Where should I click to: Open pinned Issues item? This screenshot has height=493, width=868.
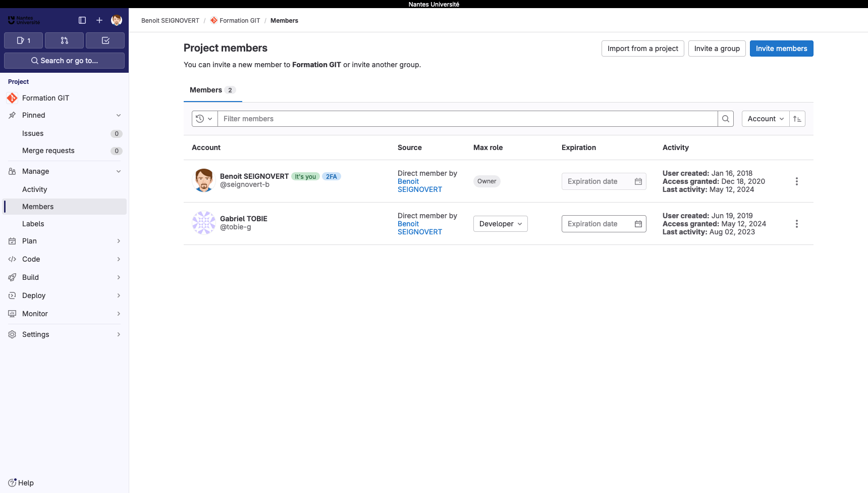point(64,133)
